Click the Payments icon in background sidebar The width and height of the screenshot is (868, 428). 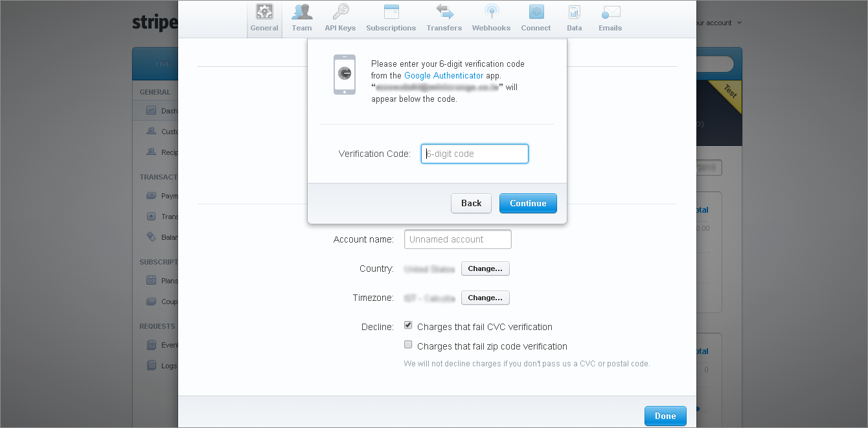click(x=151, y=195)
